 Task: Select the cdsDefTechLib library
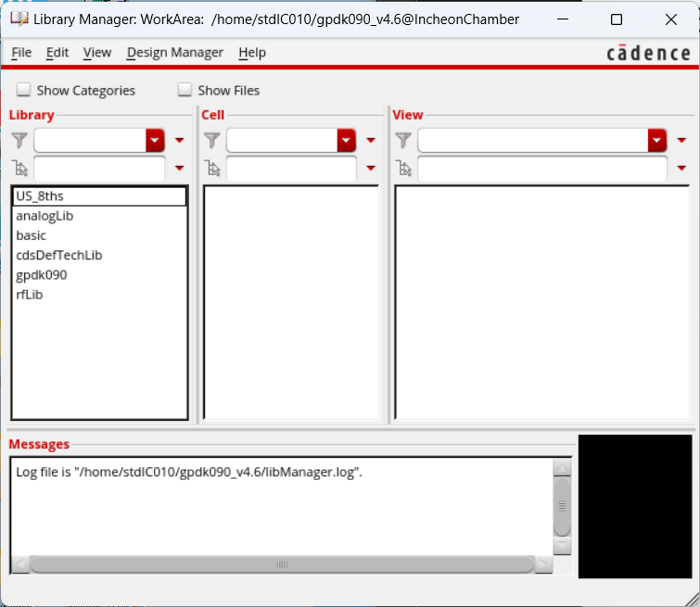click(99, 255)
